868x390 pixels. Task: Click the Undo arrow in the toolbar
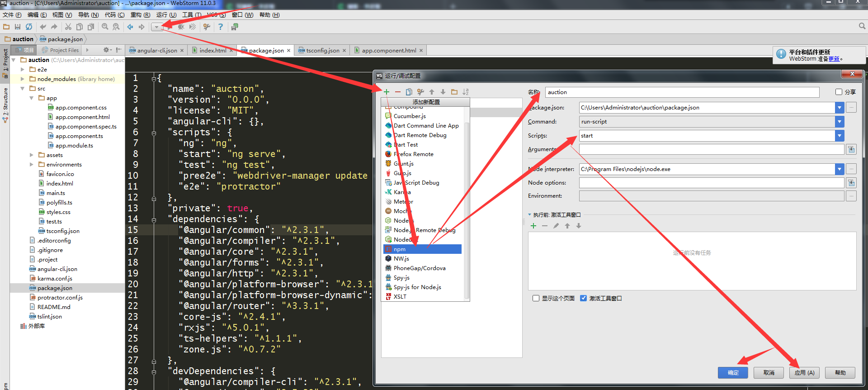43,27
